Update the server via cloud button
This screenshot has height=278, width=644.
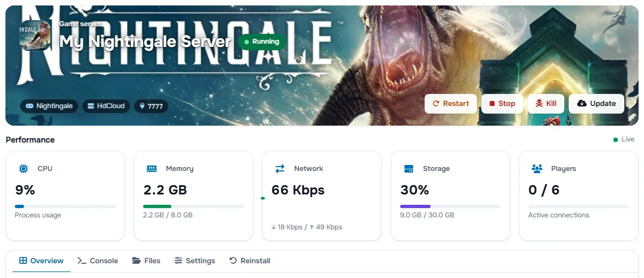coord(597,104)
